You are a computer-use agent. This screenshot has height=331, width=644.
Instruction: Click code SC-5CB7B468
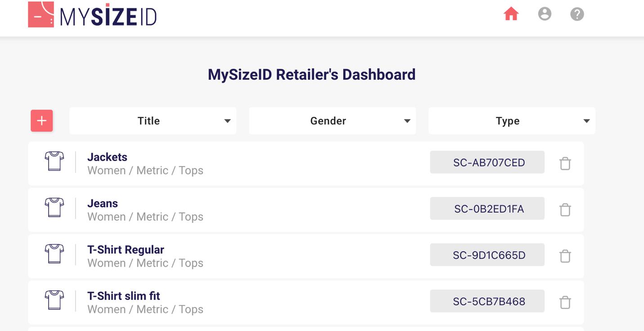click(x=487, y=302)
